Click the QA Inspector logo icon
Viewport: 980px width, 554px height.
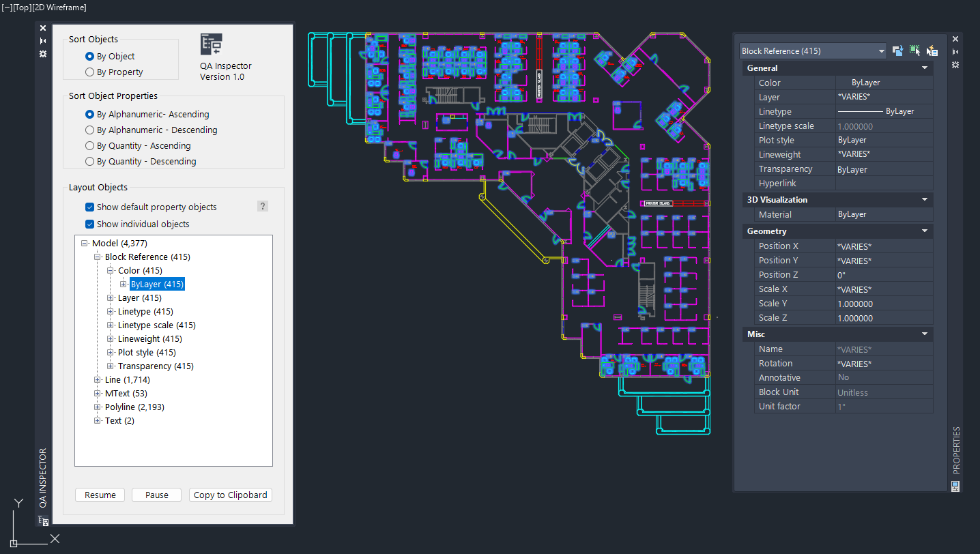[211, 44]
